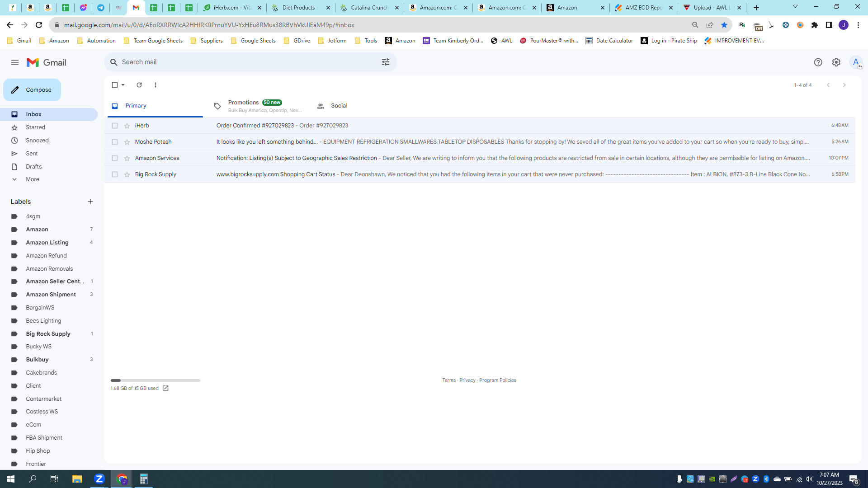Click the Search mail field
This screenshot has width=868, height=488.
[250, 62]
